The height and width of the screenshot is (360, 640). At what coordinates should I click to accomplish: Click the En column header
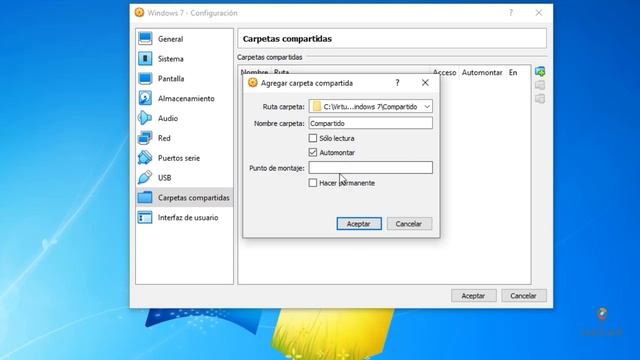[513, 73]
